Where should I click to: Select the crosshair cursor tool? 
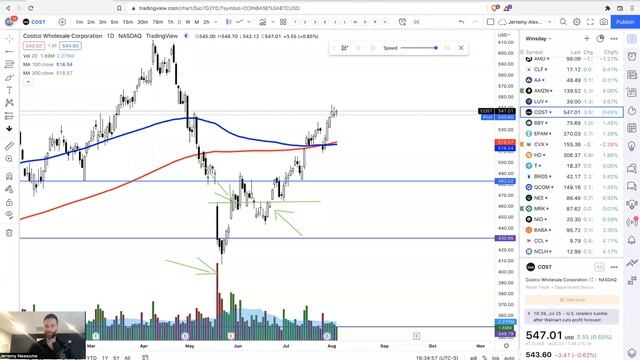[9, 38]
